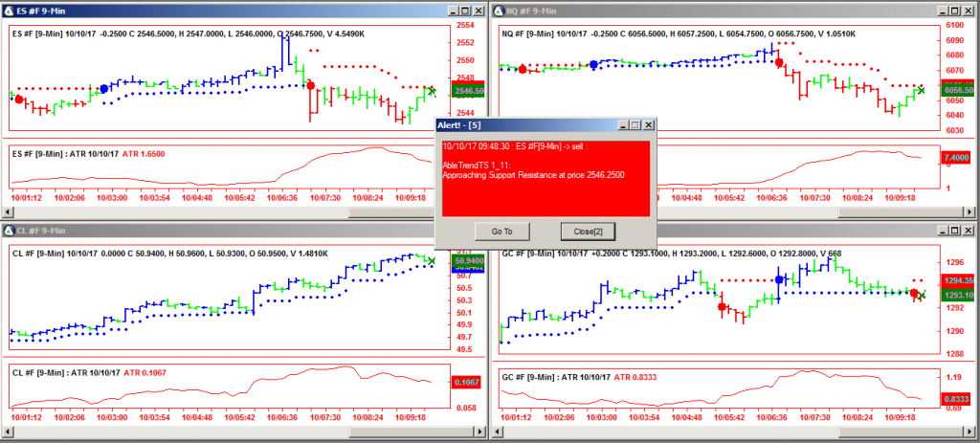
Task: Click the 'Approaching Support Resistance' alert message
Action: (533, 175)
